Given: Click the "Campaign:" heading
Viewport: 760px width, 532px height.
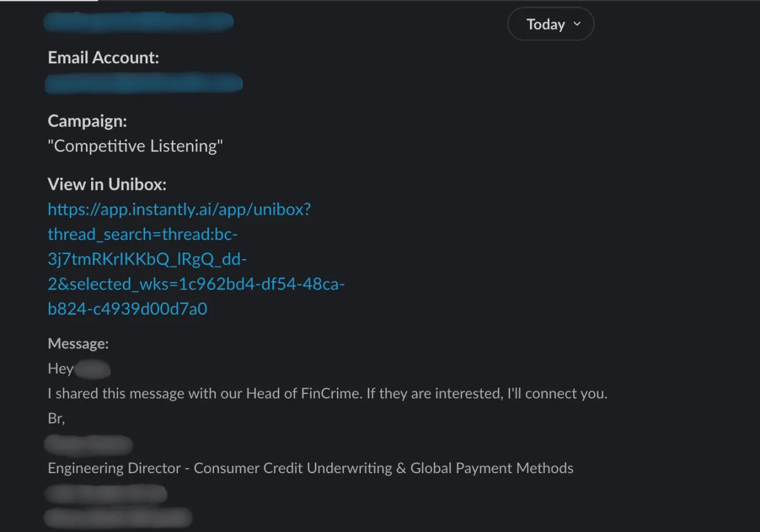Looking at the screenshot, I should pyautogui.click(x=87, y=121).
